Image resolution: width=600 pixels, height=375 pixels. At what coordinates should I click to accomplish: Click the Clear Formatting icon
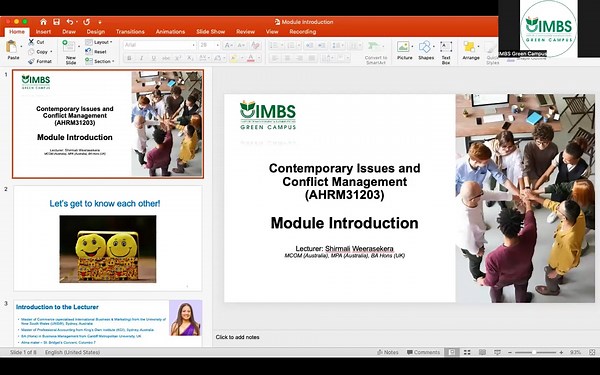(x=255, y=45)
